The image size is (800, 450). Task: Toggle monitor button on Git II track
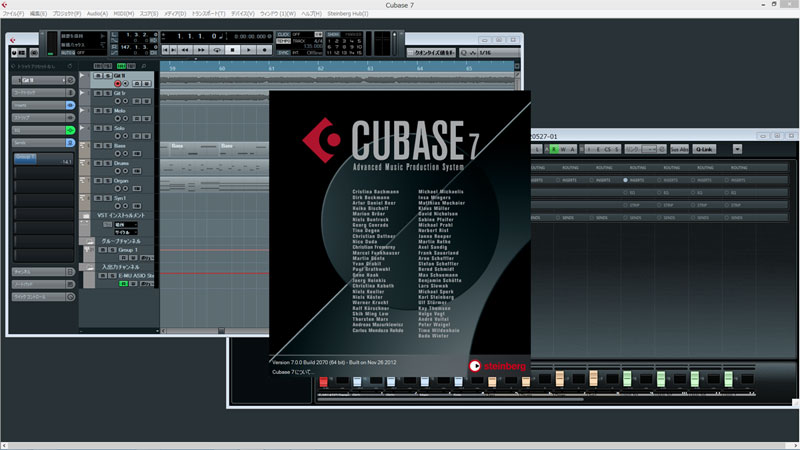click(x=126, y=84)
